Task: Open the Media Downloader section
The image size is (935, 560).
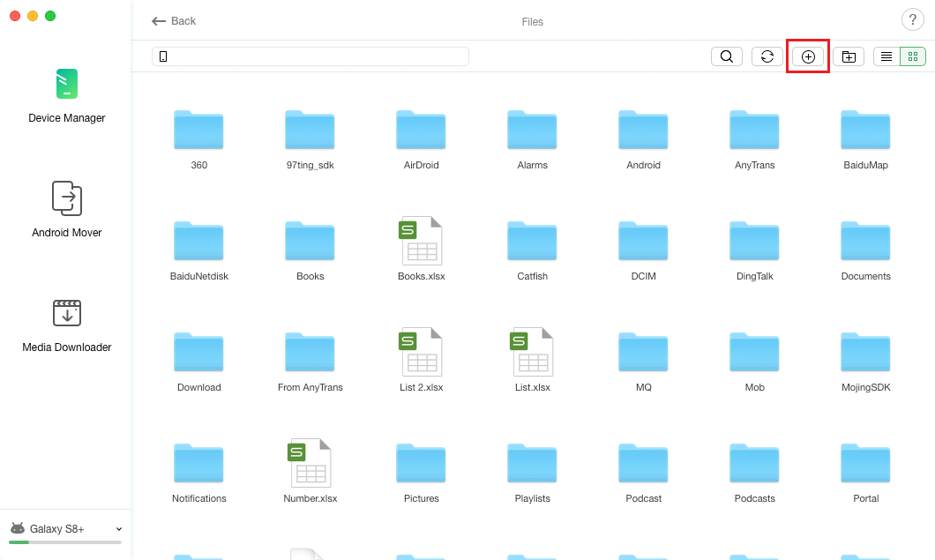Action: tap(67, 325)
